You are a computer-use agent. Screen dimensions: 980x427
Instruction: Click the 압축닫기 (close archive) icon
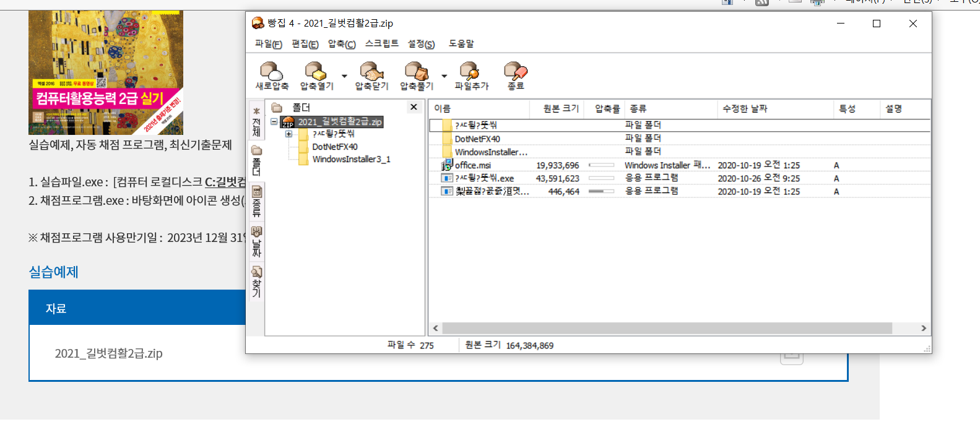[x=371, y=72]
